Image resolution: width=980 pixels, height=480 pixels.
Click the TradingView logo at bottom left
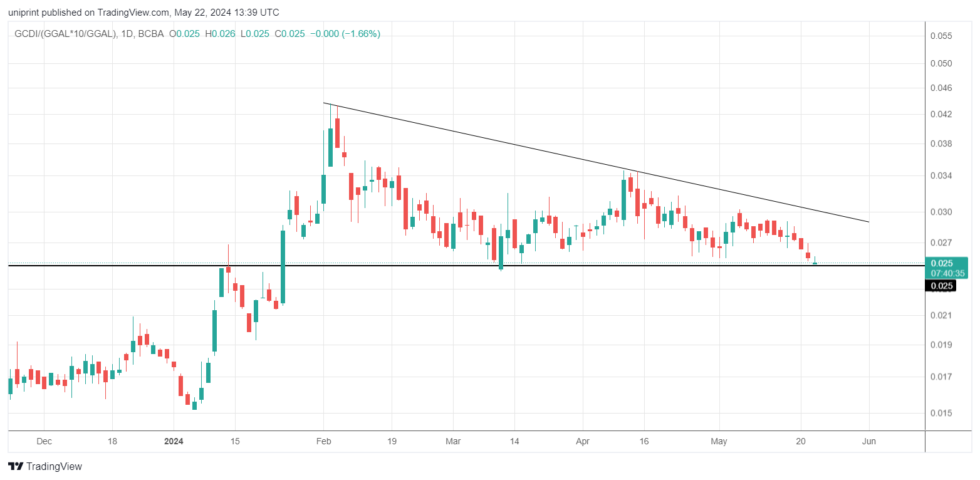44,467
